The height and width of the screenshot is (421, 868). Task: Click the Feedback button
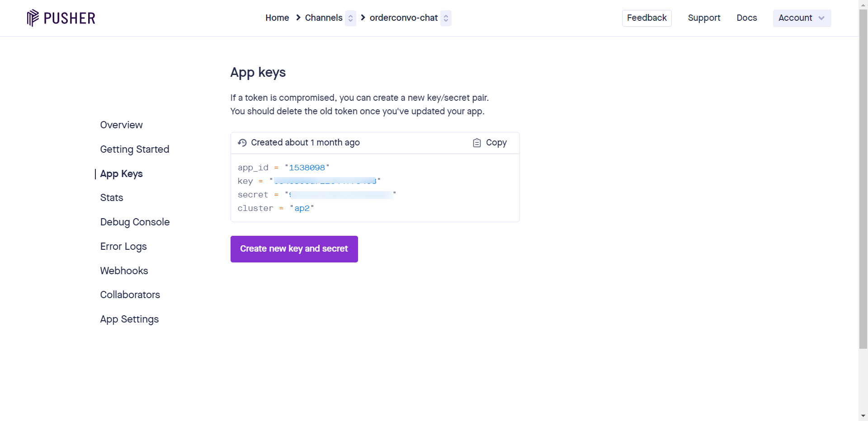click(646, 18)
